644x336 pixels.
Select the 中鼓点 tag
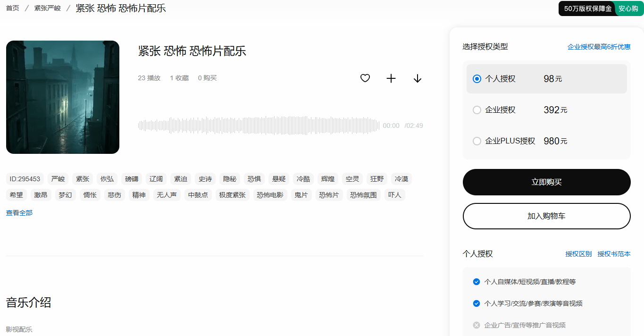[198, 195]
